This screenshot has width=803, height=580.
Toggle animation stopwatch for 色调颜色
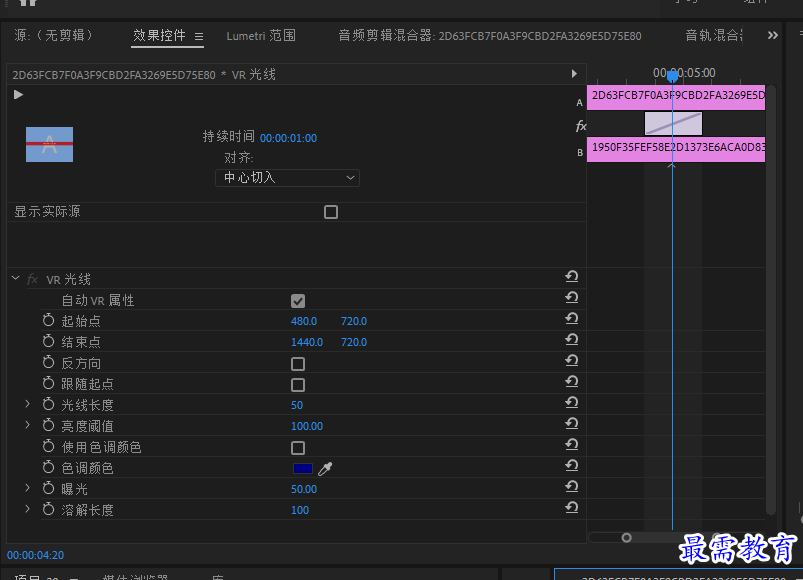click(49, 467)
